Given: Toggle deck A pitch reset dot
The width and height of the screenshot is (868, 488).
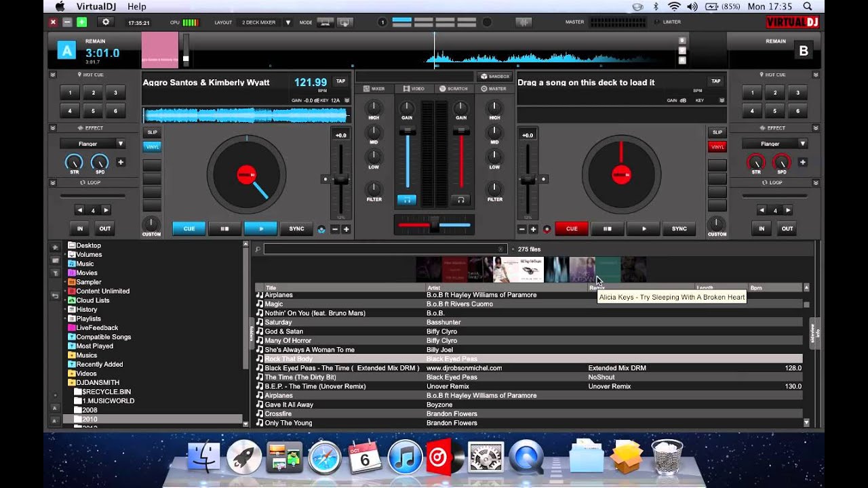Looking at the screenshot, I should coord(325,180).
